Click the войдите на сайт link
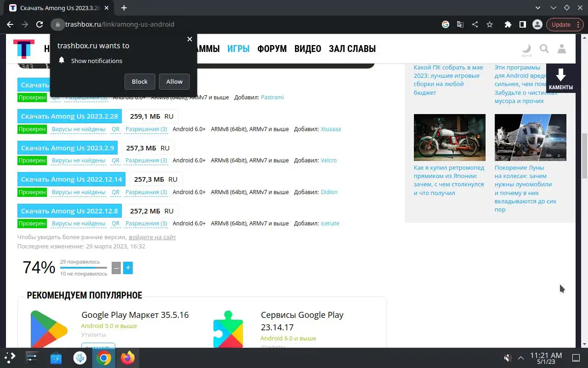This screenshot has width=588, height=368. pyautogui.click(x=152, y=237)
